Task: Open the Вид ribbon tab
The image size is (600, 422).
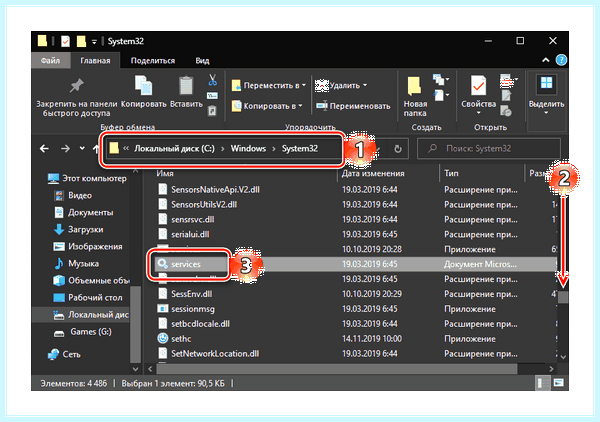Action: click(202, 60)
